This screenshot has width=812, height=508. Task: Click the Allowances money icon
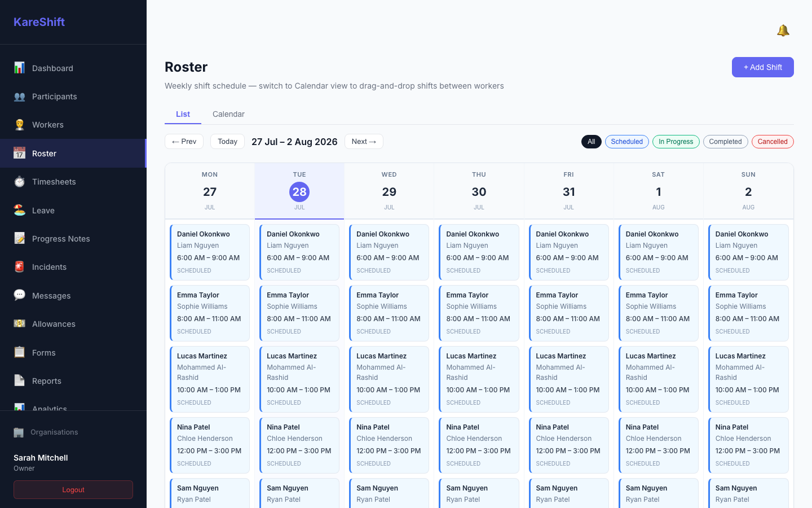(19, 323)
